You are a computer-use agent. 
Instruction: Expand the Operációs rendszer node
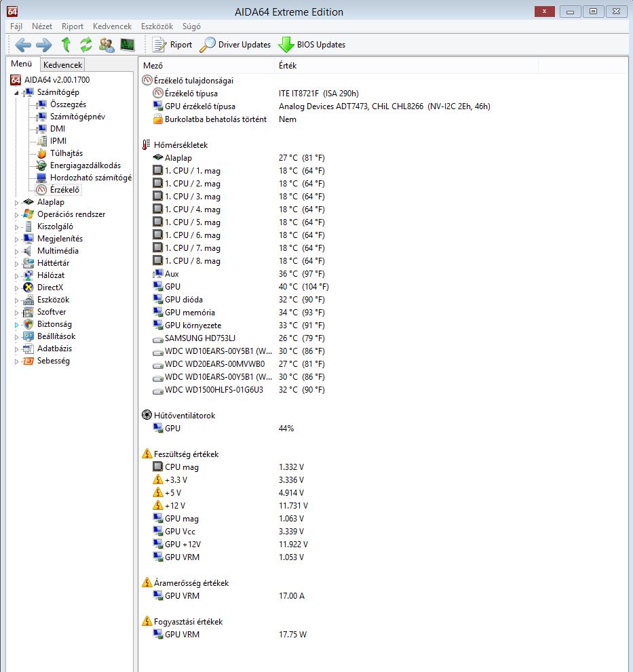click(x=17, y=215)
